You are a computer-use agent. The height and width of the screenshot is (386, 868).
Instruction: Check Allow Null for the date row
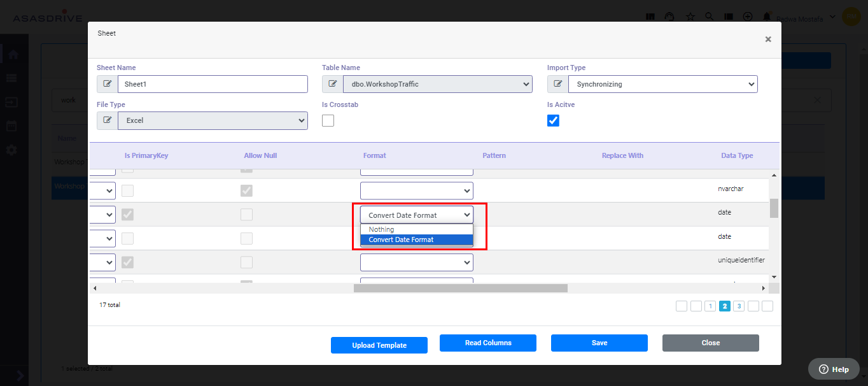pos(246,215)
